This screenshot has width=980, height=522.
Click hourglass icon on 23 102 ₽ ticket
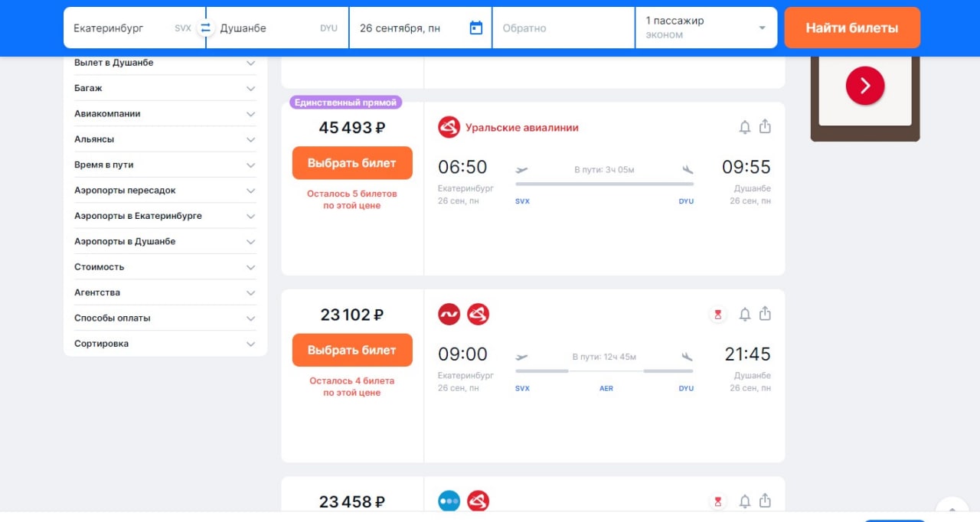(x=718, y=315)
